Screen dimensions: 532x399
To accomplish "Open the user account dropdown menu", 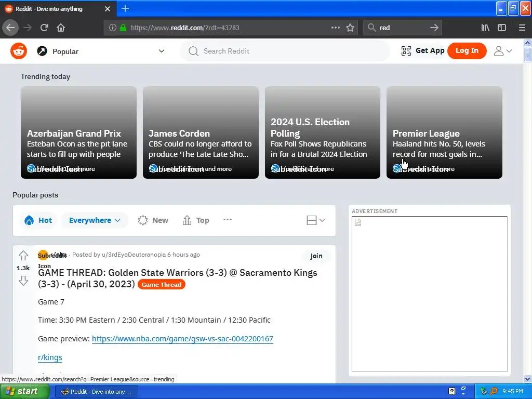I will [x=503, y=51].
